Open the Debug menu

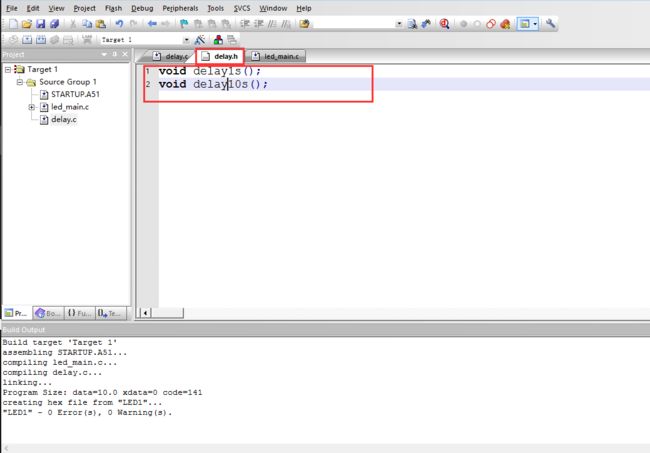coord(142,8)
